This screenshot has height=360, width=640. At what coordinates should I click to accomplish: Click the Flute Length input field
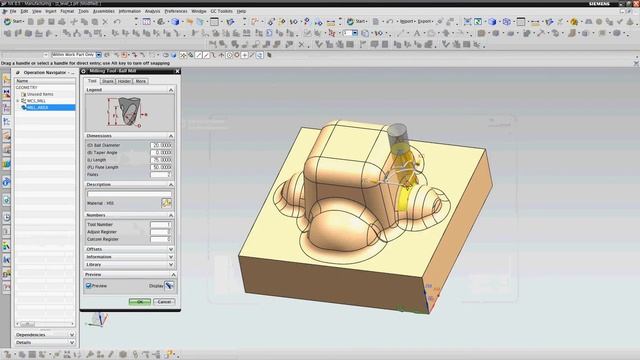click(x=161, y=167)
